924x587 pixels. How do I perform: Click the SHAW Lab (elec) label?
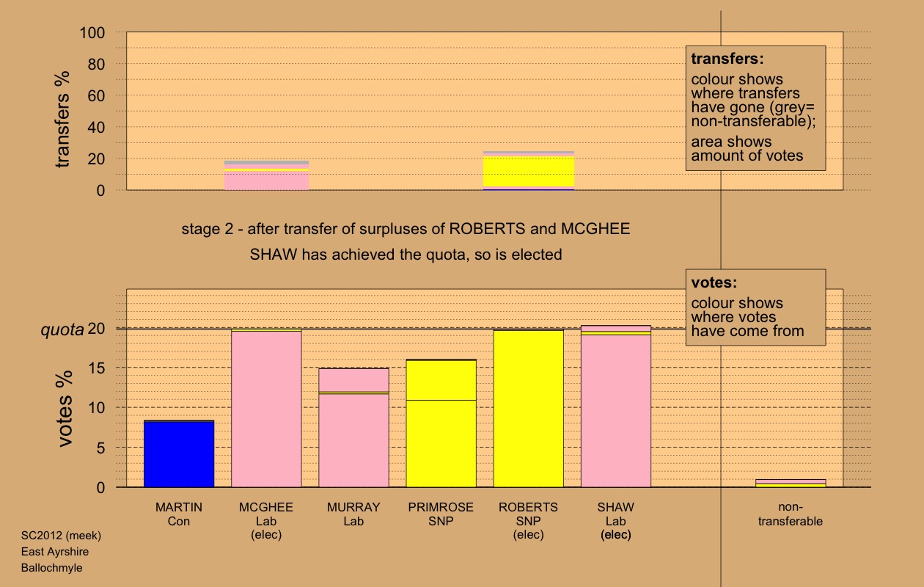coord(616,521)
